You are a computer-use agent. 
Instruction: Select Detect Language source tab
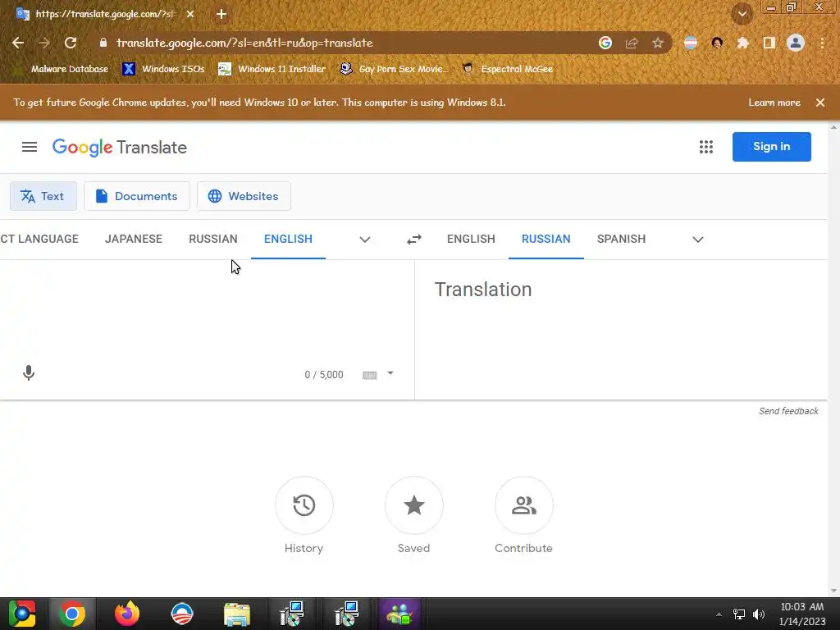[x=39, y=239]
